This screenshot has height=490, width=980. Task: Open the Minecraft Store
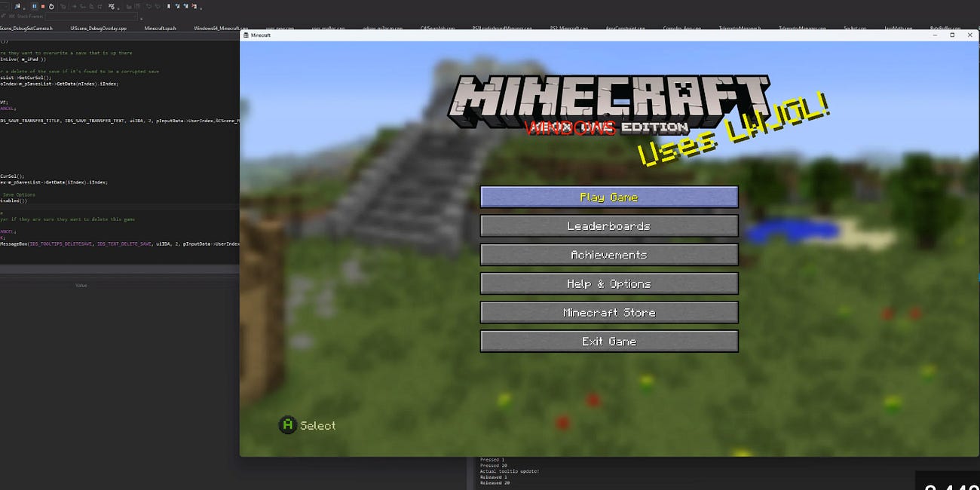click(x=609, y=312)
